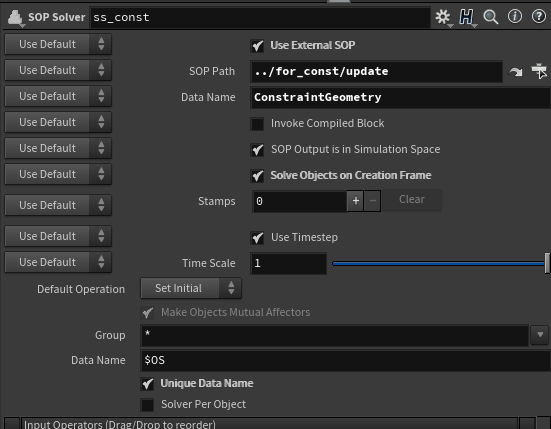
Task: Open Use Default dropdown beside Stamps
Action: (x=58, y=205)
